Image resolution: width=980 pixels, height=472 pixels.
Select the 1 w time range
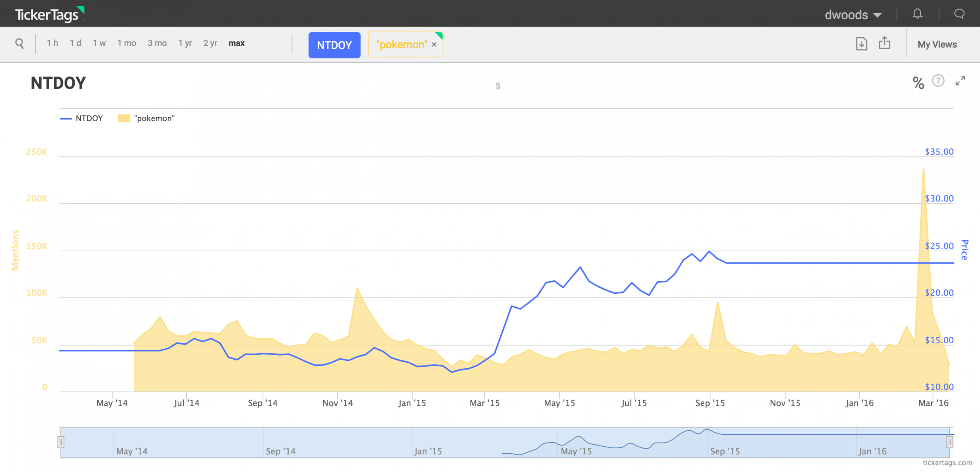coord(99,43)
